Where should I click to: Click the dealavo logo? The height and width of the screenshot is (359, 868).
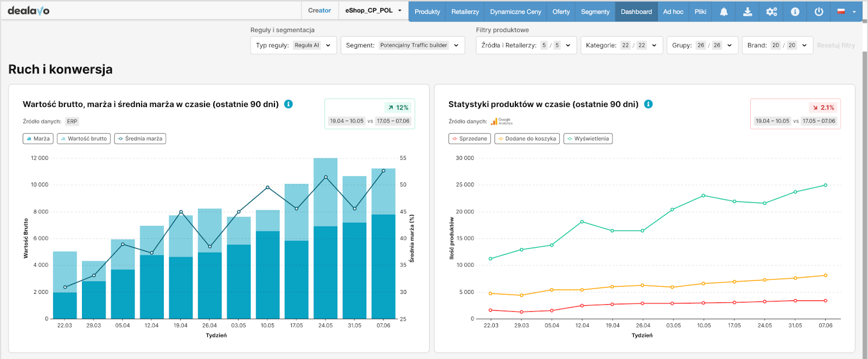pyautogui.click(x=29, y=11)
